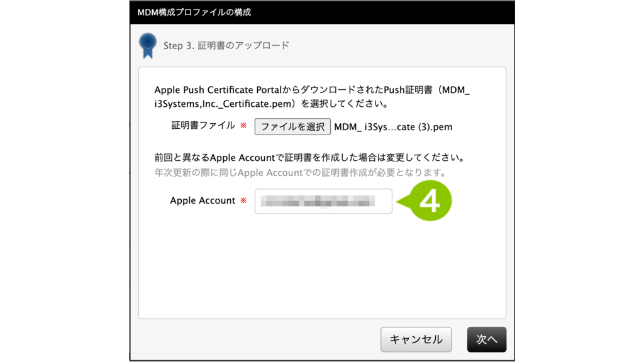The height and width of the screenshot is (362, 644).
Task: Click the dialog footer left of the キャンセル button
Action: (255, 339)
